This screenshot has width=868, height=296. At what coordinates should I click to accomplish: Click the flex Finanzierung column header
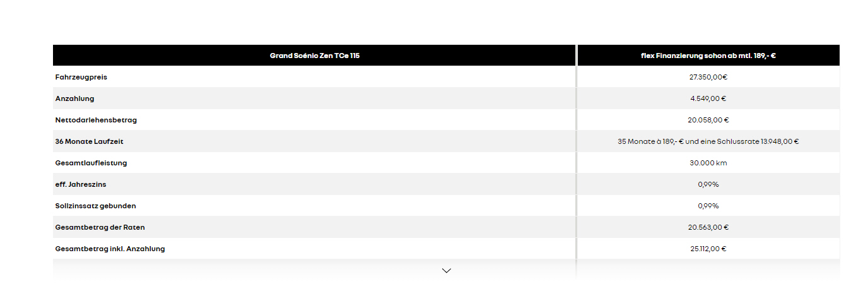click(708, 56)
